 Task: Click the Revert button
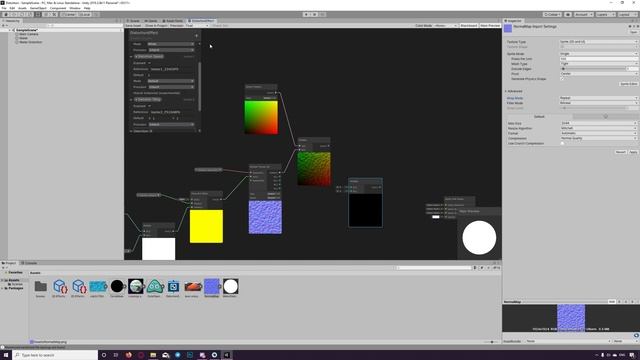620,152
